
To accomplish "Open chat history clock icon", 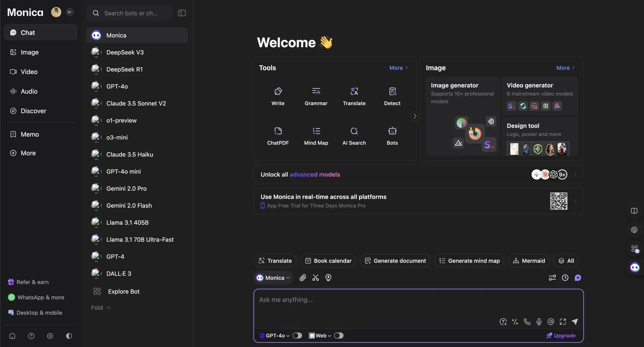I will tap(565, 278).
